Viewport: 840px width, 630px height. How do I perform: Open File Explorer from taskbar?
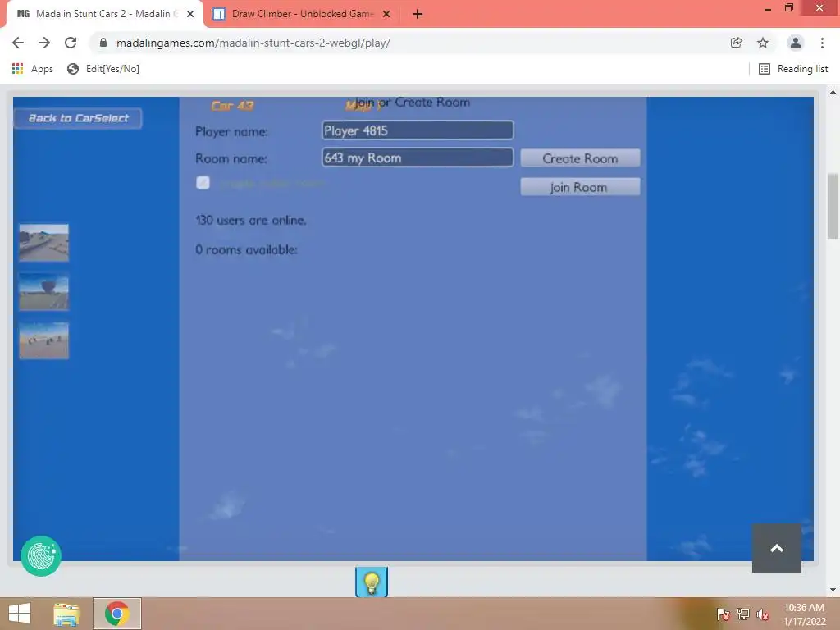[67, 614]
